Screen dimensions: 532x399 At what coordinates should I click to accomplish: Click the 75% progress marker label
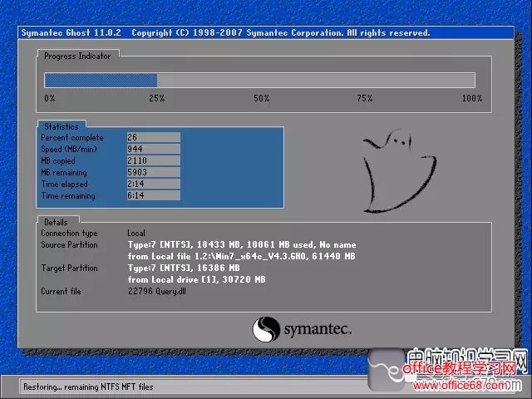click(x=365, y=98)
